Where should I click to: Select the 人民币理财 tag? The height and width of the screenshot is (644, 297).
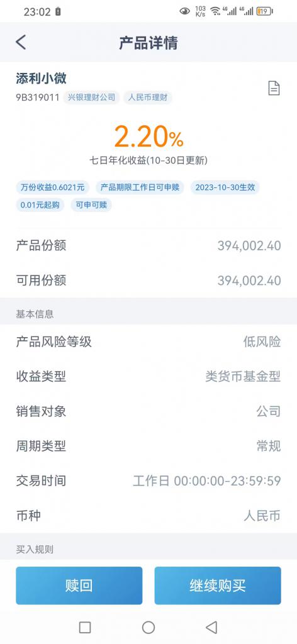click(x=148, y=97)
